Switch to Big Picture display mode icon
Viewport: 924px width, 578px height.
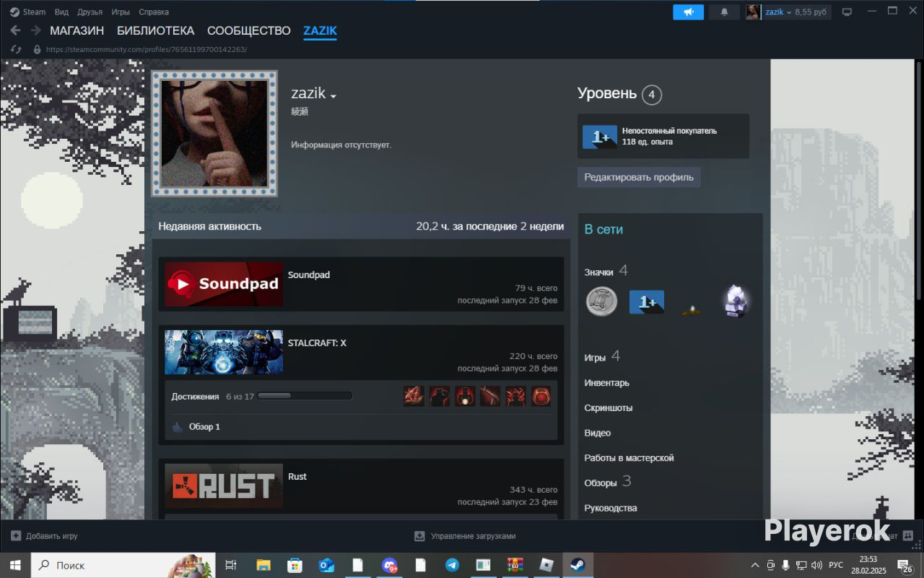(x=847, y=12)
